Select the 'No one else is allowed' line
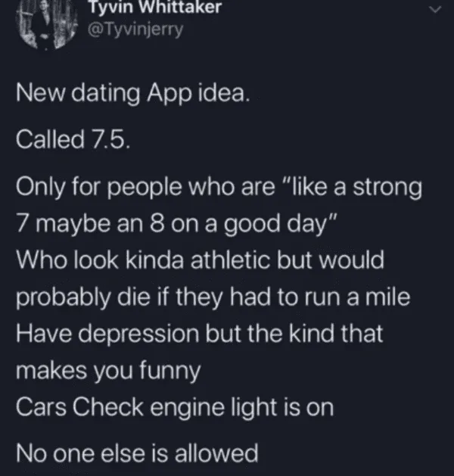454x476 pixels. coord(137,453)
